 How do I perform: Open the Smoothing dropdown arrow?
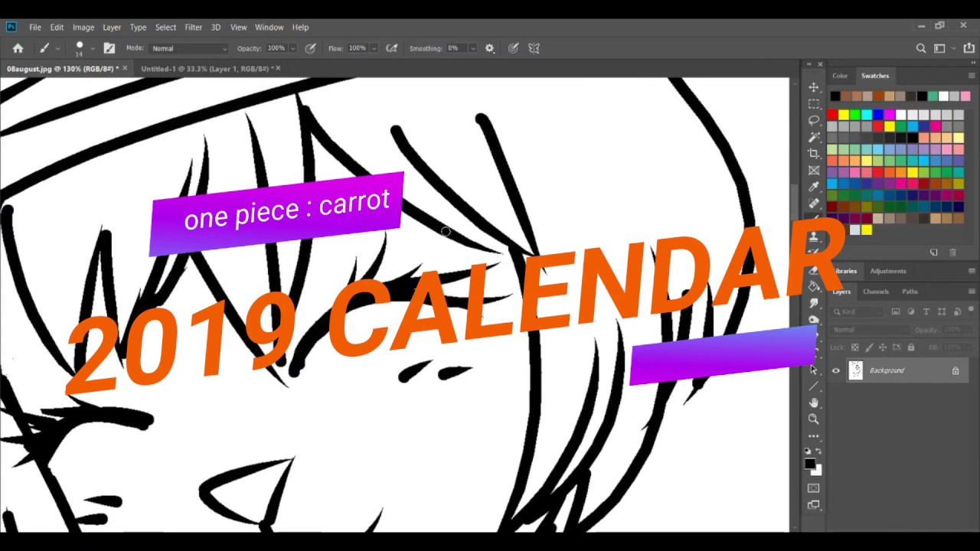coord(473,48)
